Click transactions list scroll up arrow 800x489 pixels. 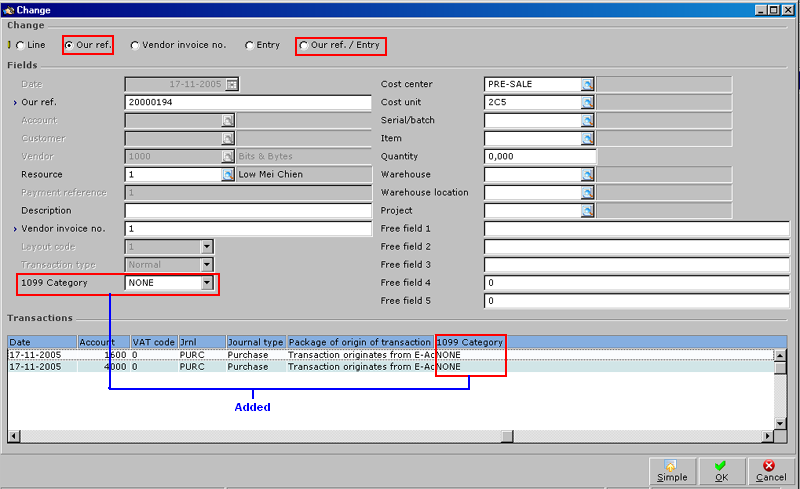point(780,355)
